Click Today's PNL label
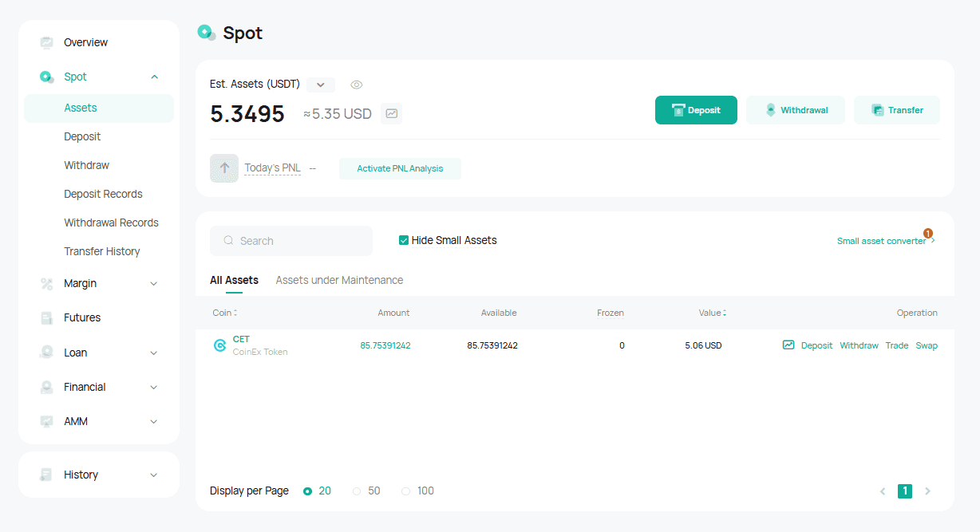This screenshot has height=532, width=980. 272,168
